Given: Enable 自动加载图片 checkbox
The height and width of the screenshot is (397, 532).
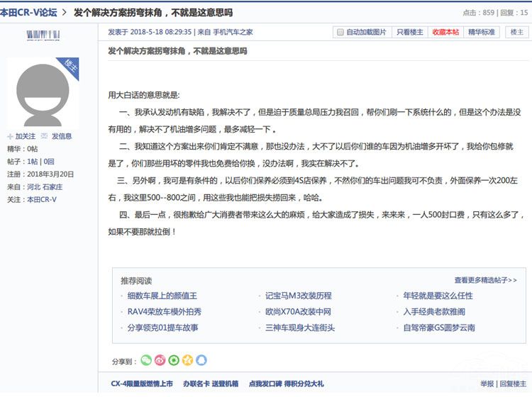Looking at the screenshot, I should click(340, 33).
